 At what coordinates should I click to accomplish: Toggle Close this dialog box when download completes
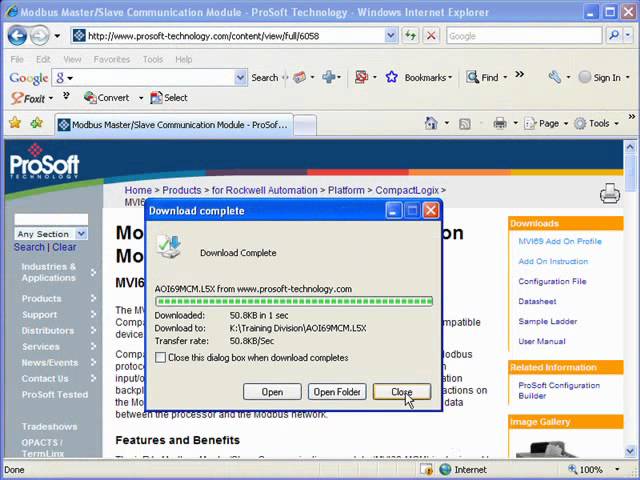[160, 358]
